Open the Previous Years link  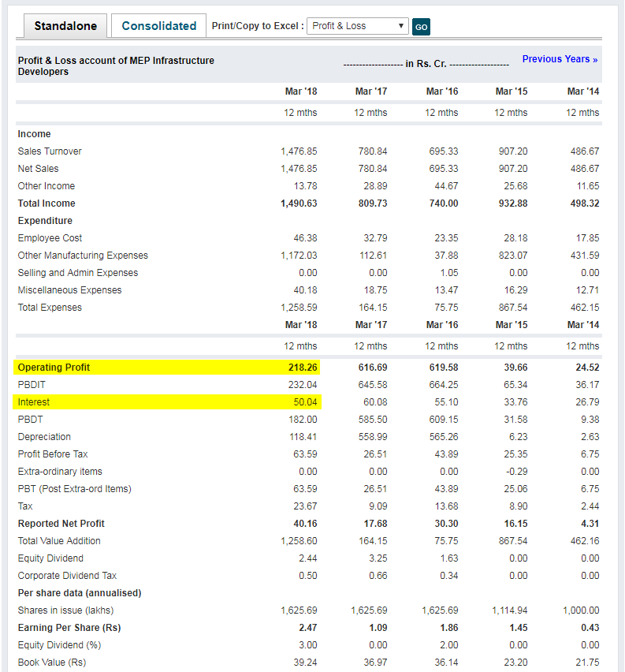560,59
